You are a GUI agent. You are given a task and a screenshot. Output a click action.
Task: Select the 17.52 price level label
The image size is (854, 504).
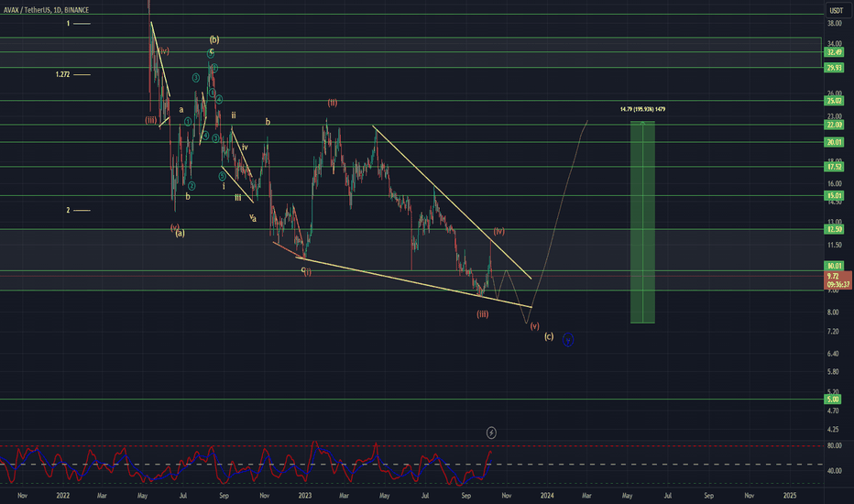[x=834, y=167]
